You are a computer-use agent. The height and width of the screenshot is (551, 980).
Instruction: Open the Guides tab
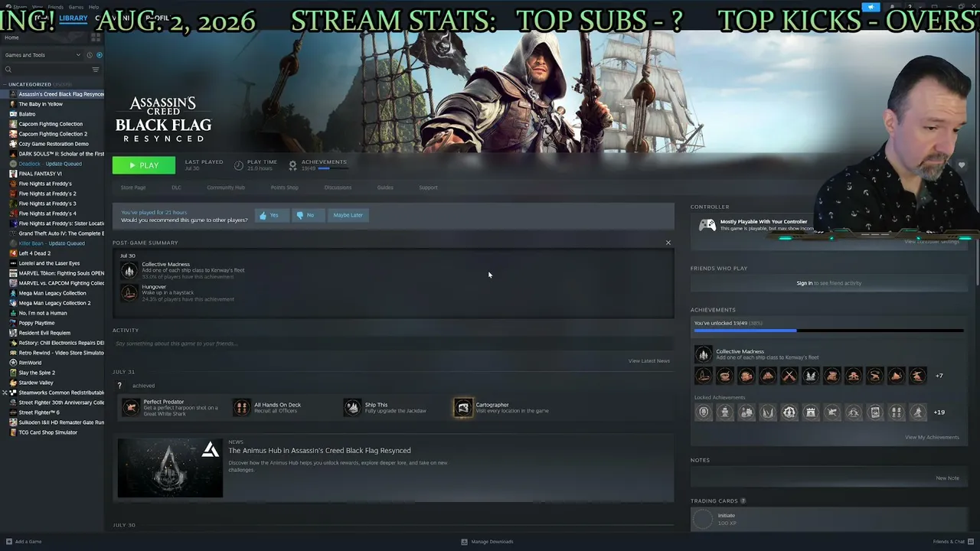click(x=385, y=187)
